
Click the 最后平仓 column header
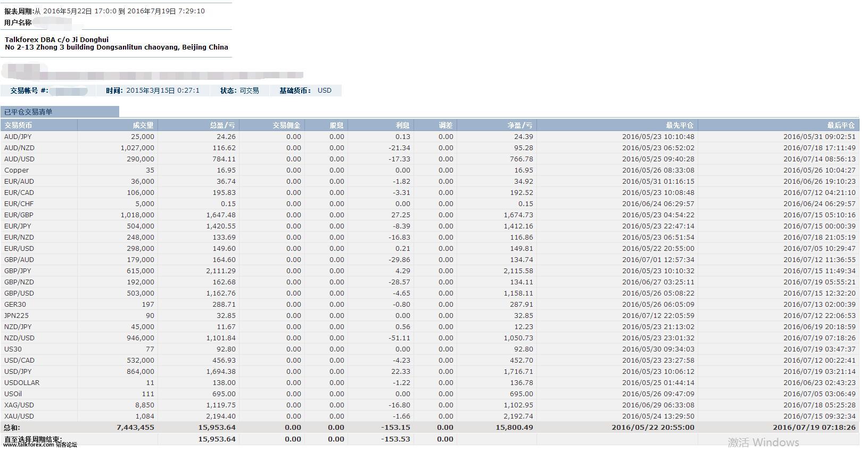pyautogui.click(x=841, y=126)
